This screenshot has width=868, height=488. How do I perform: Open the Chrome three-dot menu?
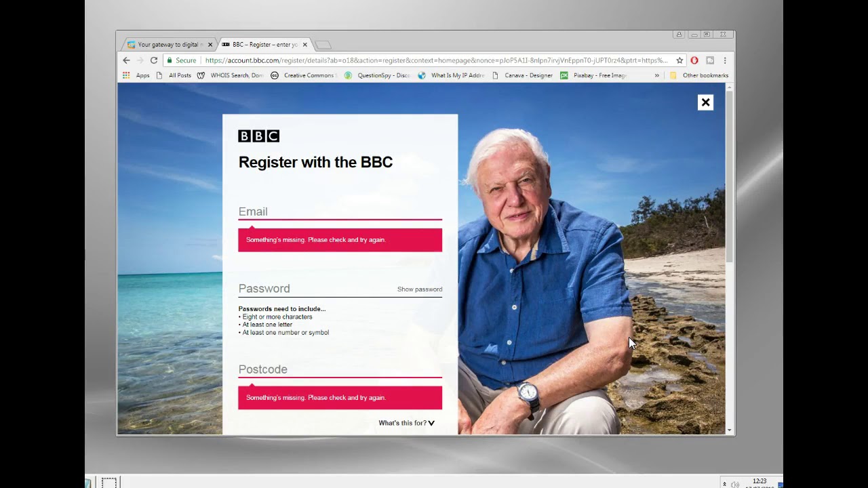tap(724, 60)
